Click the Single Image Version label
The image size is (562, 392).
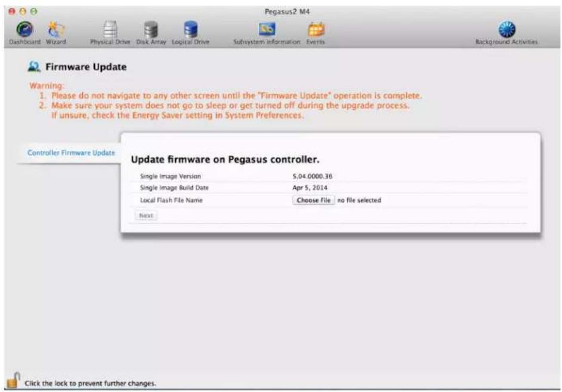170,176
